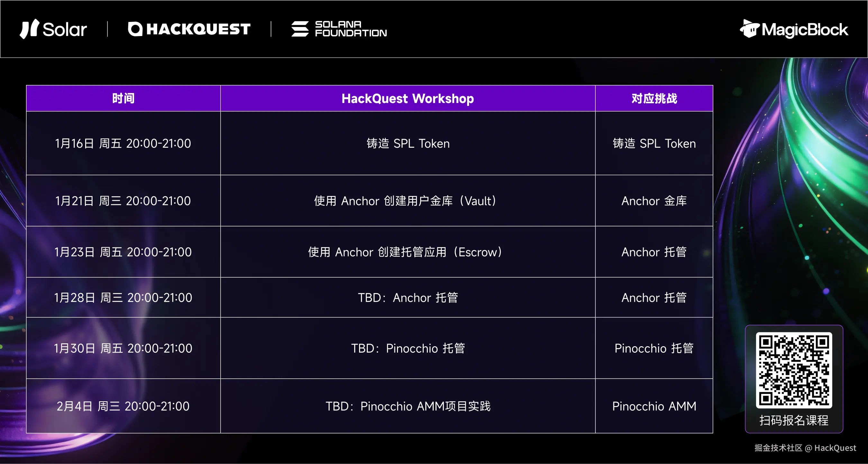The width and height of the screenshot is (868, 464).
Task: Click the Solar logo icon
Action: pyautogui.click(x=29, y=29)
